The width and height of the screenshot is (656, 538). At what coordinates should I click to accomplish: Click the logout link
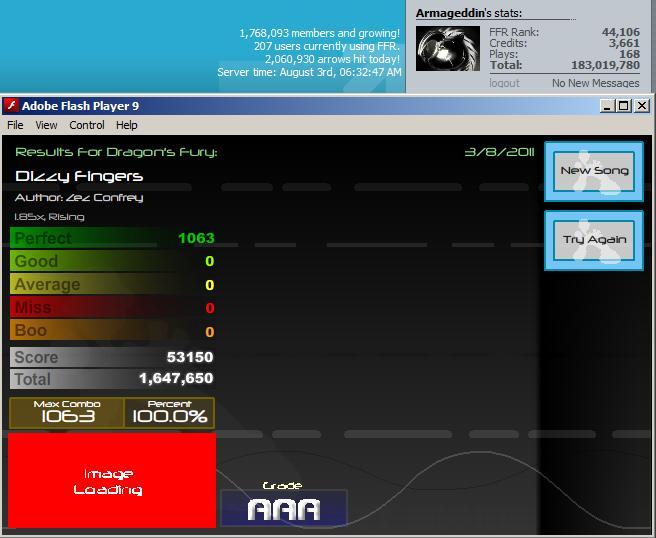point(504,83)
